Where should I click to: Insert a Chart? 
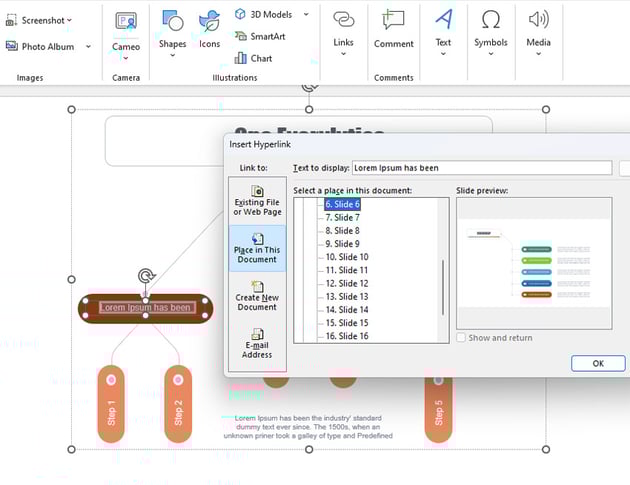[x=254, y=59]
